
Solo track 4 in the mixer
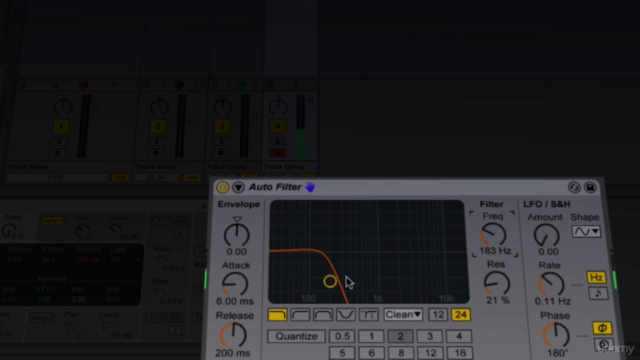click(x=278, y=142)
